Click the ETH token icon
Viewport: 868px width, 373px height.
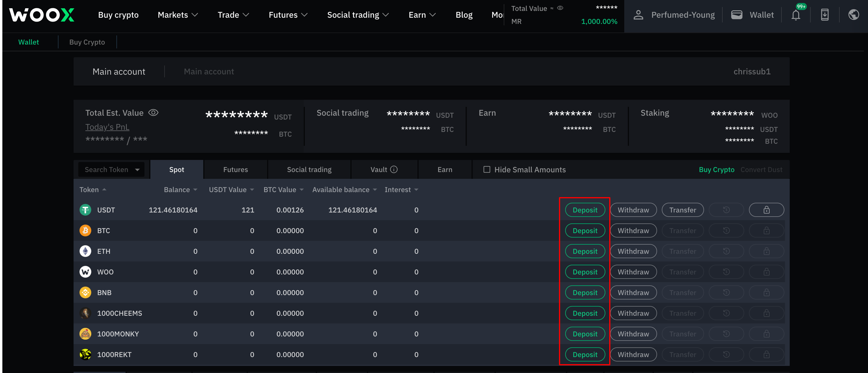85,251
